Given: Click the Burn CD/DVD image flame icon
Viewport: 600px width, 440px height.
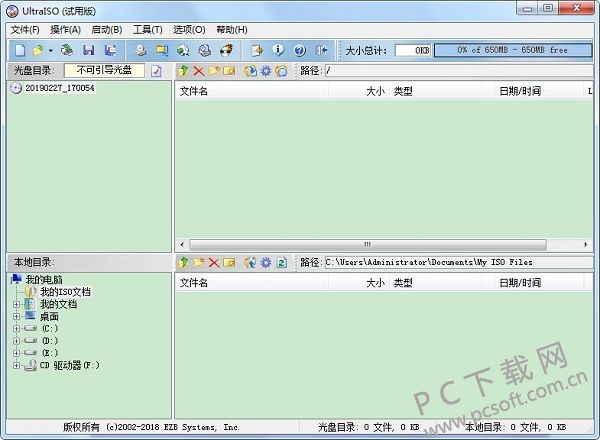Looking at the screenshot, I should point(227,50).
